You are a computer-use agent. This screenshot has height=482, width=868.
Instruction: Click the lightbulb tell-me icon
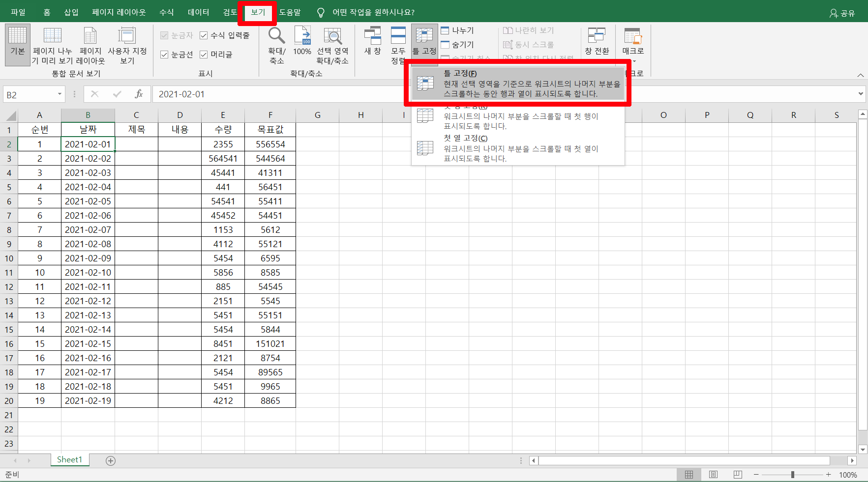point(321,12)
